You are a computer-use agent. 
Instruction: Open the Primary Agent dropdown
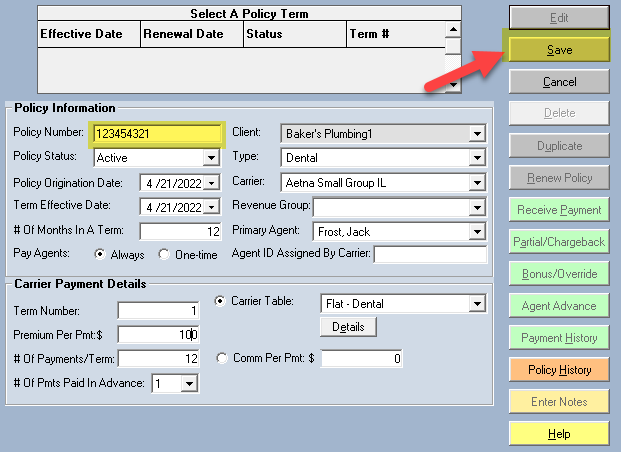pos(476,232)
